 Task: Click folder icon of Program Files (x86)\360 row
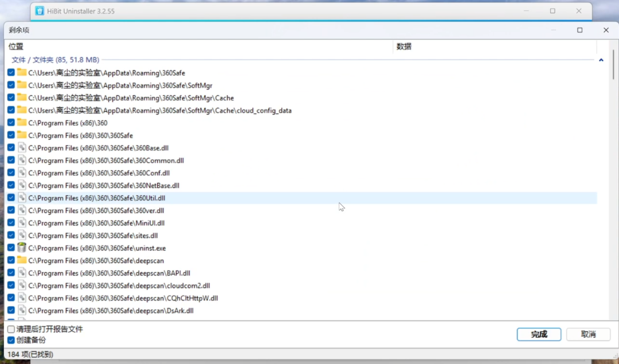point(22,123)
